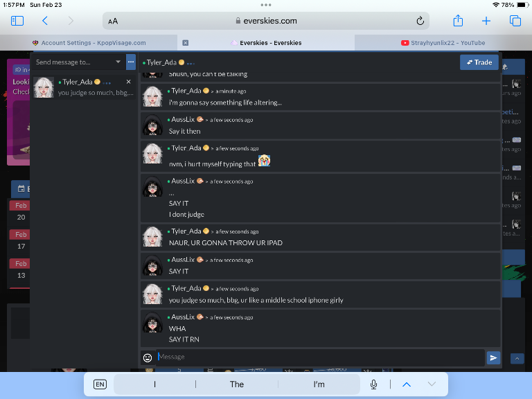Switch keyboard language via EN key
This screenshot has width=532, height=399.
[x=100, y=384]
